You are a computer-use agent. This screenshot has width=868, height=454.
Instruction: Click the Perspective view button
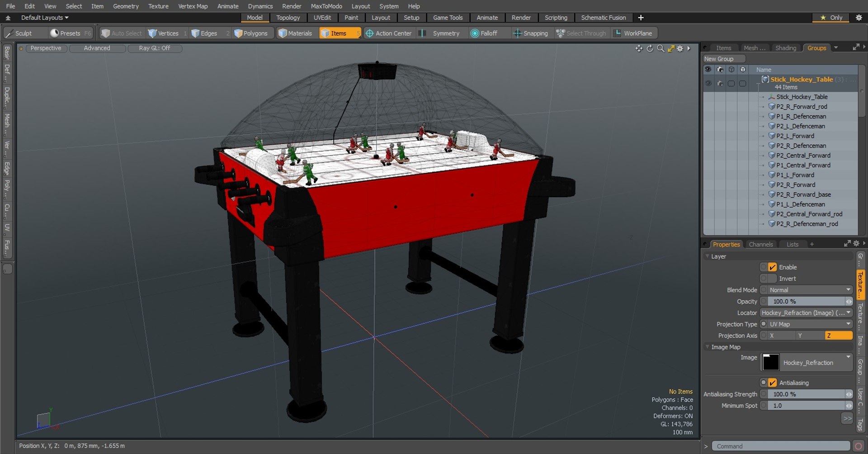tap(46, 48)
